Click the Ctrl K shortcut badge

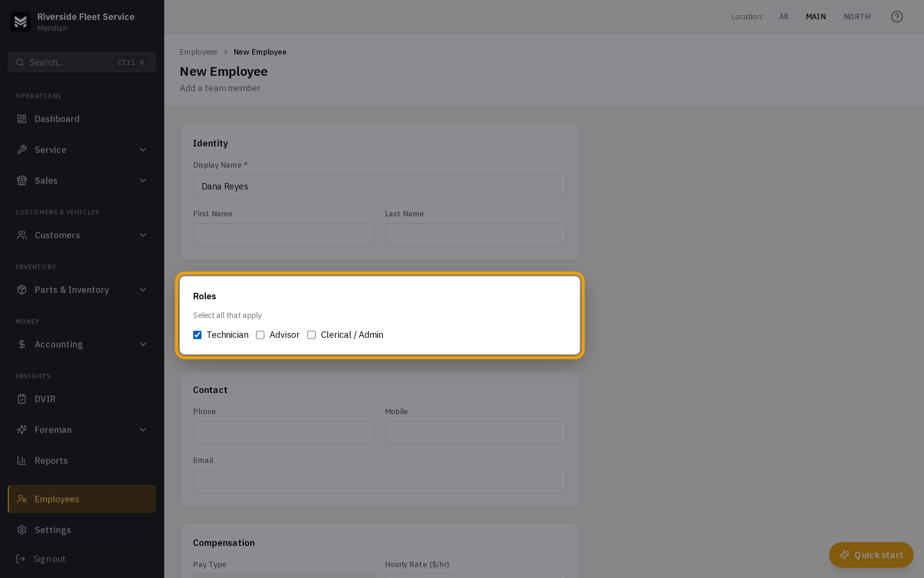click(x=131, y=62)
